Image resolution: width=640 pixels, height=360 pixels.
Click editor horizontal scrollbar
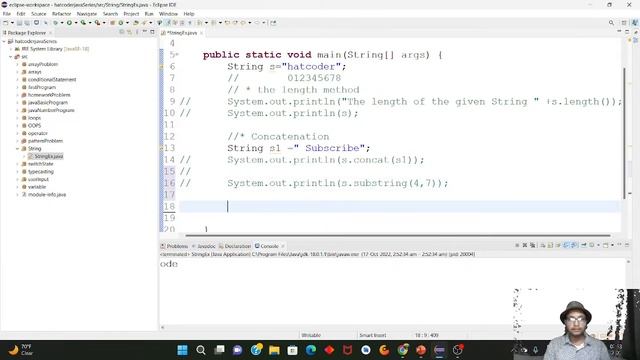398,236
